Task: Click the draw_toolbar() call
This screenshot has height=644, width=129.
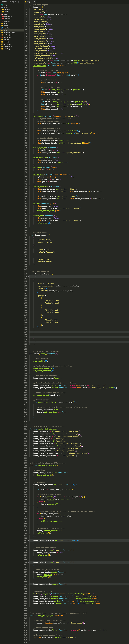Action: point(40,361)
